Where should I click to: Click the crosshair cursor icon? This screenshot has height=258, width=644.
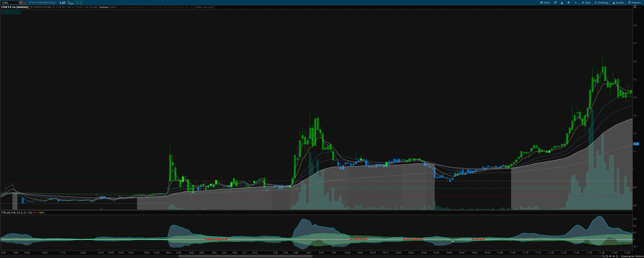click(x=614, y=256)
